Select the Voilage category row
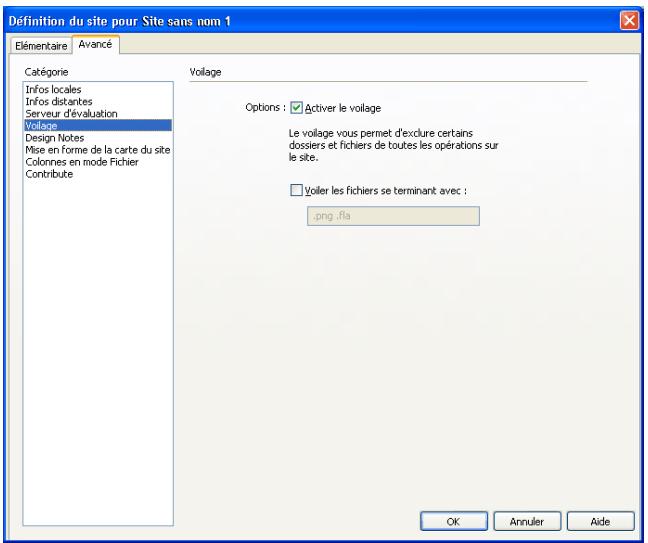 (x=98, y=125)
